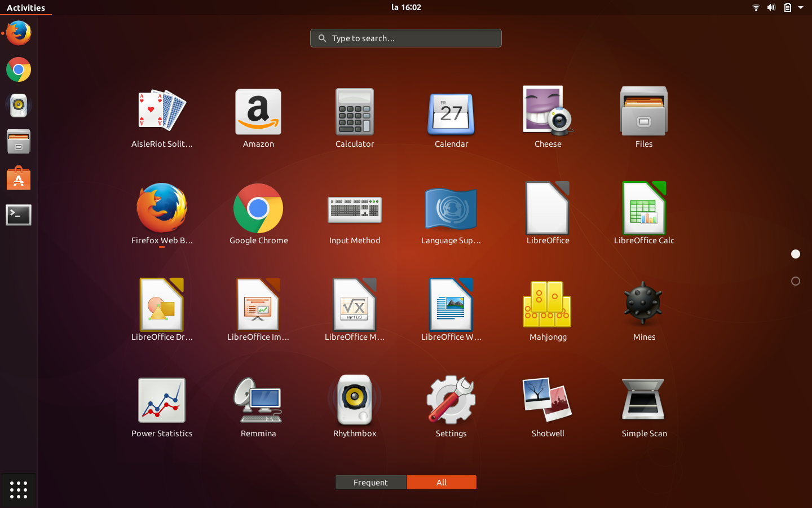Click the Show Applications grid button
The width and height of the screenshot is (812, 508).
click(x=19, y=490)
